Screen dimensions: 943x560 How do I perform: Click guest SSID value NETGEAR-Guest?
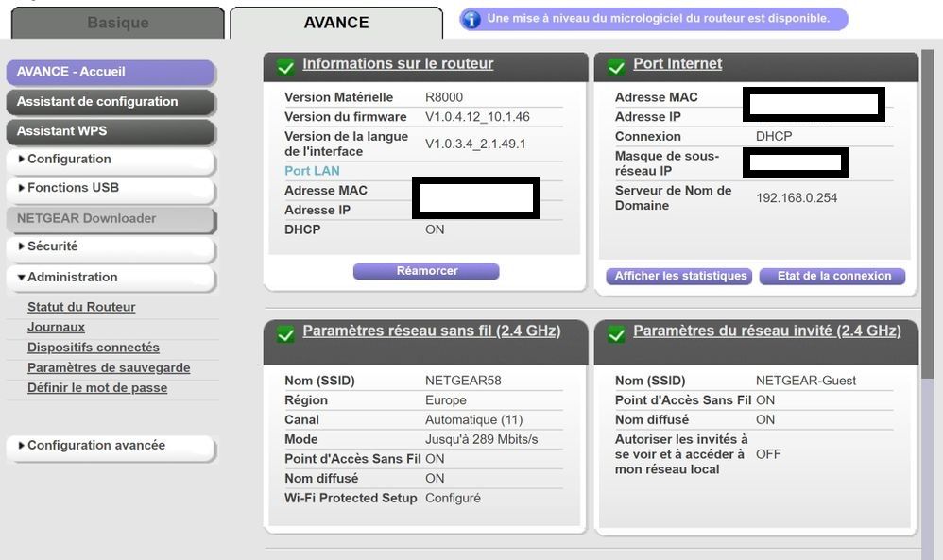pos(806,381)
